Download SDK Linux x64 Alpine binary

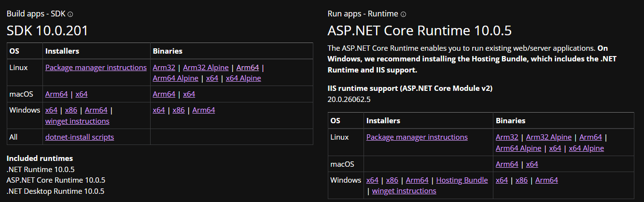[x=243, y=78]
